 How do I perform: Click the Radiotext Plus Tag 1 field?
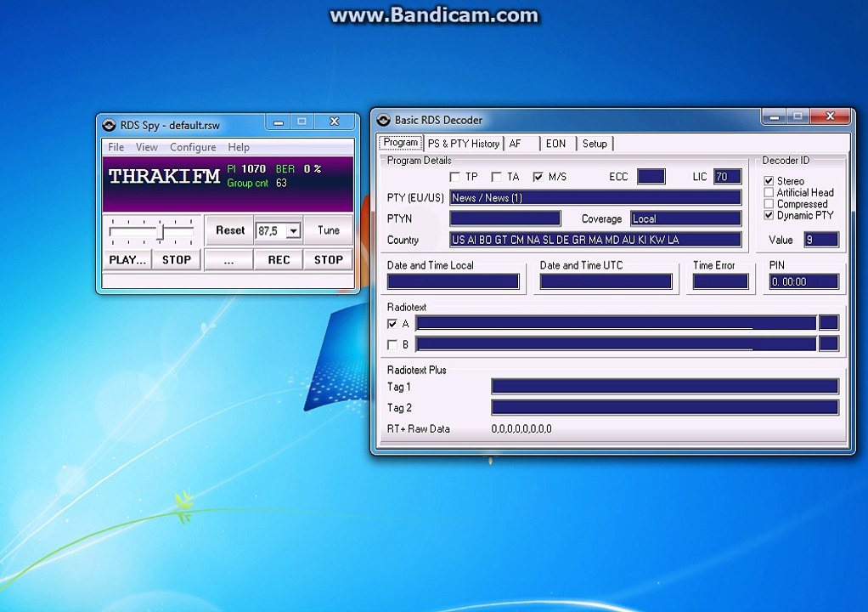pos(665,387)
